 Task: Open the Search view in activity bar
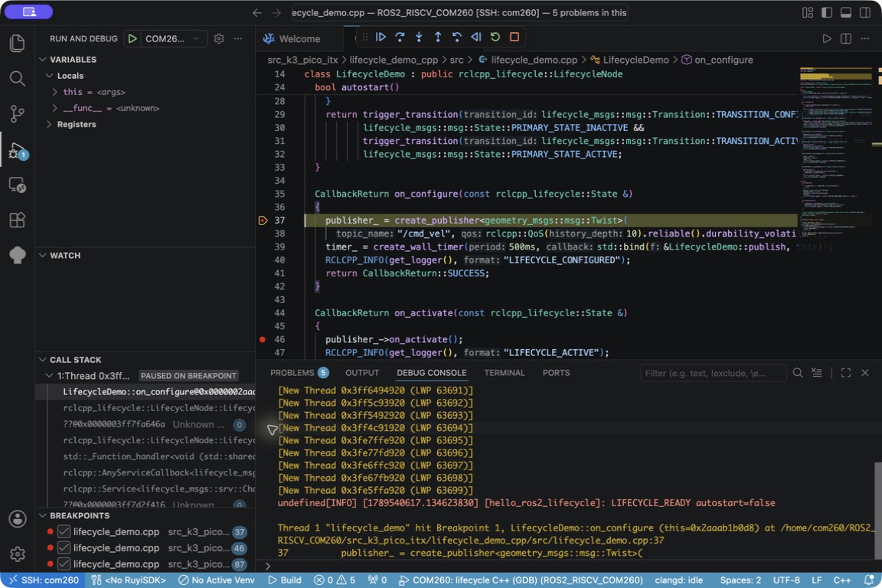tap(18, 78)
